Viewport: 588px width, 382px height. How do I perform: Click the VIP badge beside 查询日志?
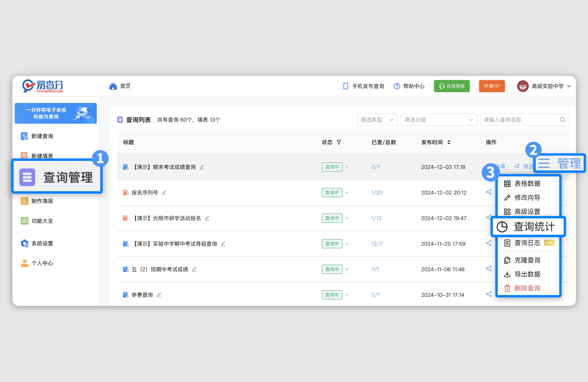[549, 243]
